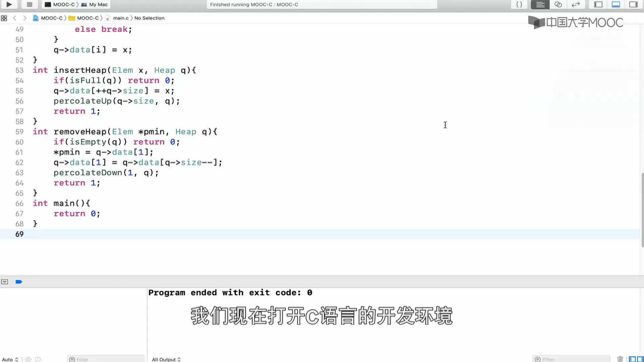The image size is (644, 362).
Task: Show the version editor arrows icon
Action: pos(576,4)
